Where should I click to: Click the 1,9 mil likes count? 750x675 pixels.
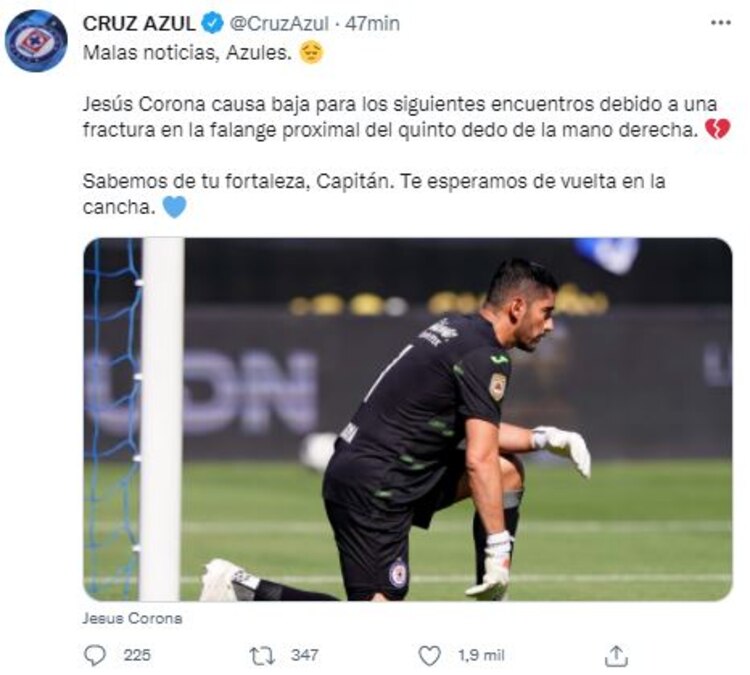pyautogui.click(x=481, y=655)
